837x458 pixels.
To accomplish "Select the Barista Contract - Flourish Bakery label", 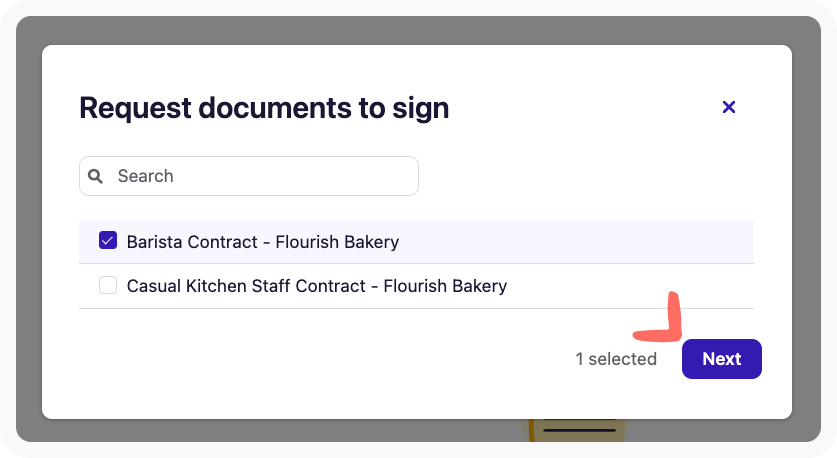I will (262, 241).
